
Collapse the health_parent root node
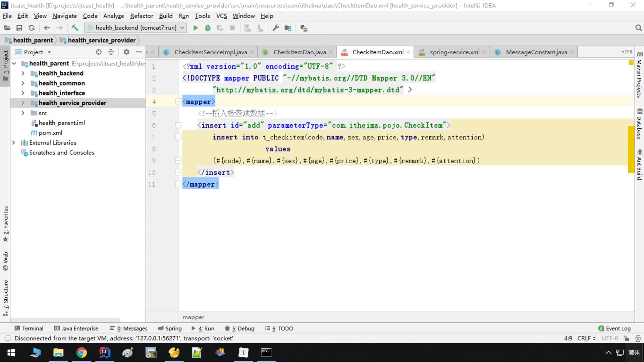(14, 63)
